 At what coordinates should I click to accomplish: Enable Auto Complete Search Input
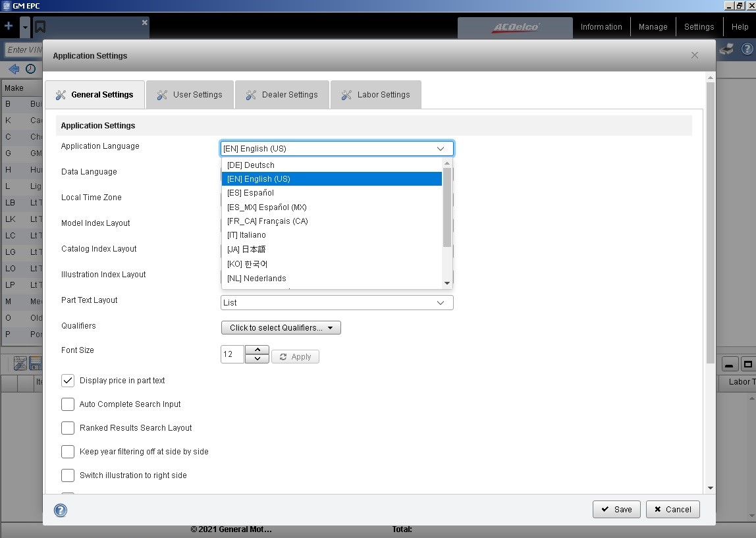click(68, 404)
